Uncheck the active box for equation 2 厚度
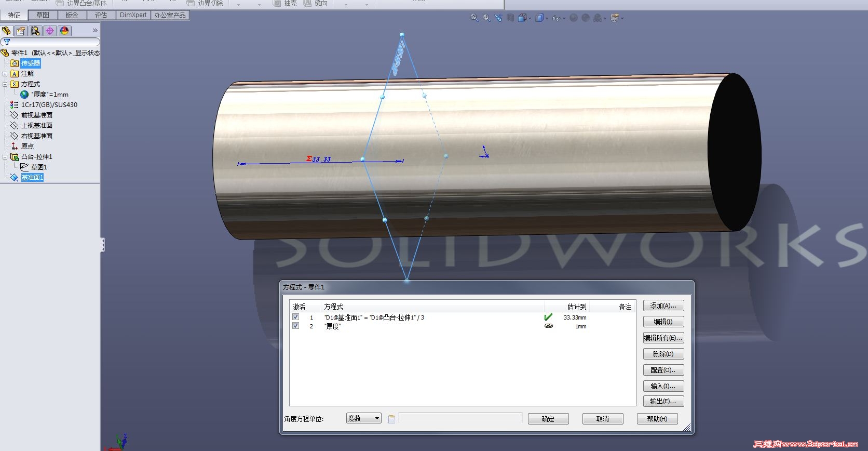This screenshot has height=451, width=868. click(x=296, y=326)
